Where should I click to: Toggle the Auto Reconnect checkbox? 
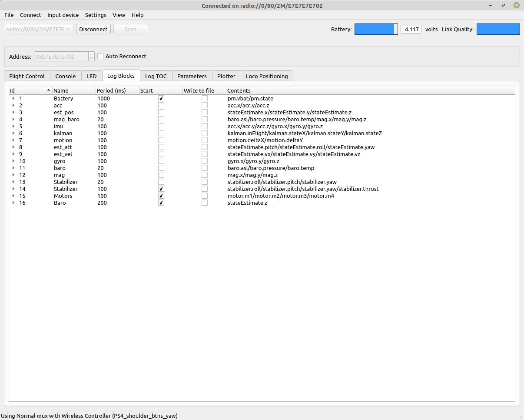(100, 57)
